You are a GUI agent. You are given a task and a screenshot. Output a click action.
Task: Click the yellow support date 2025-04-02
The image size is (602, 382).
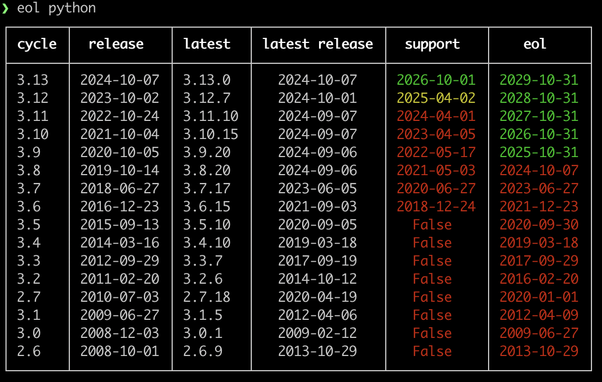pos(436,98)
